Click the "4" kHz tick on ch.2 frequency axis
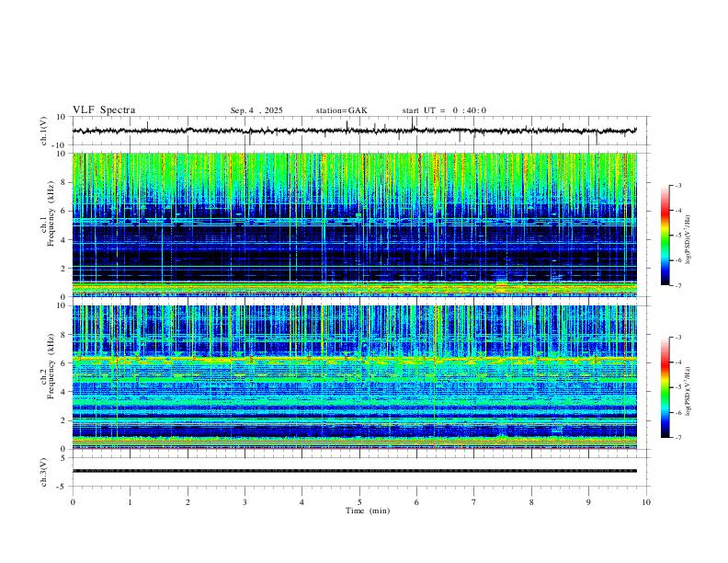The image size is (728, 563). (64, 392)
